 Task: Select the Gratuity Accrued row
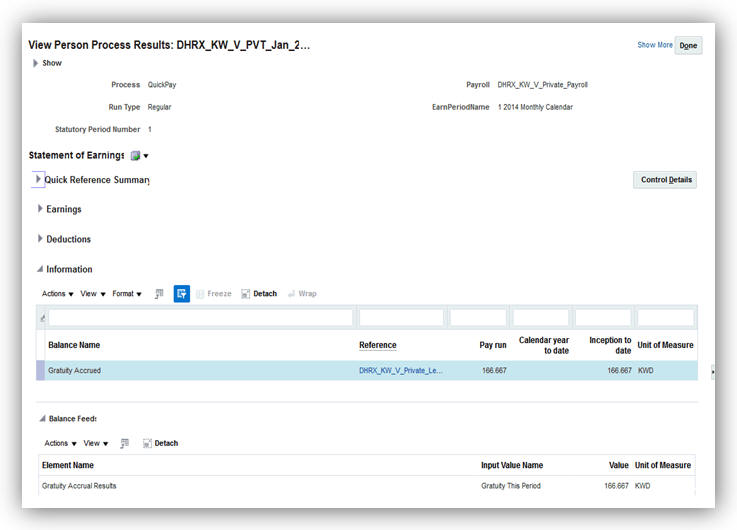(367, 371)
